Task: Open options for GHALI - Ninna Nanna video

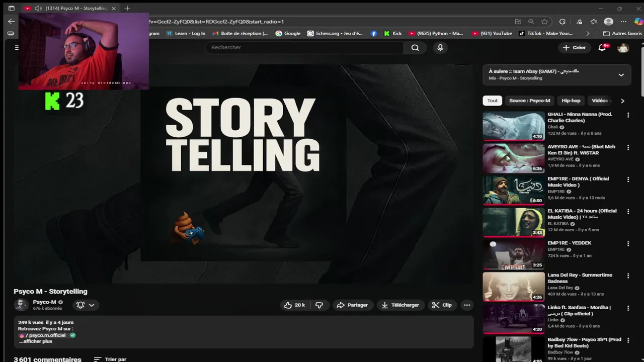Action: click(x=628, y=115)
